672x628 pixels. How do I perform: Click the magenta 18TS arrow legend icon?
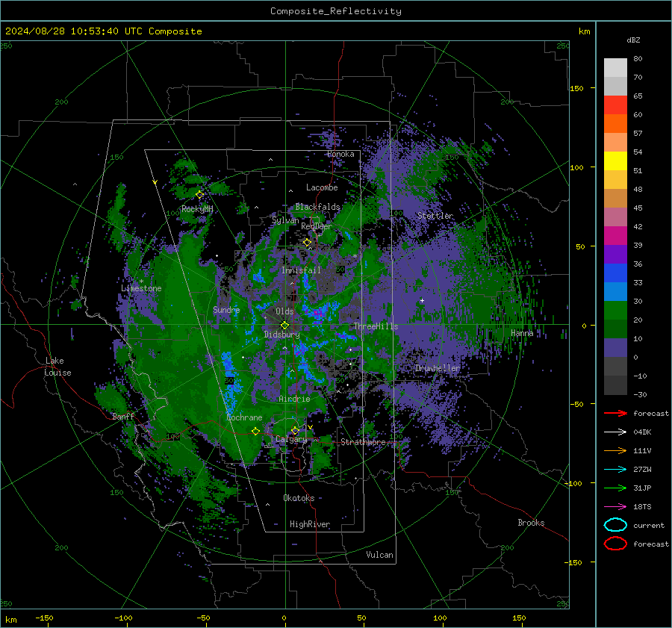pos(615,507)
